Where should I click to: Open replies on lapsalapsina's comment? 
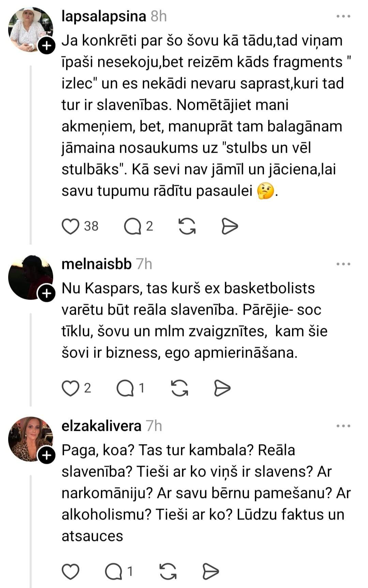point(133,226)
